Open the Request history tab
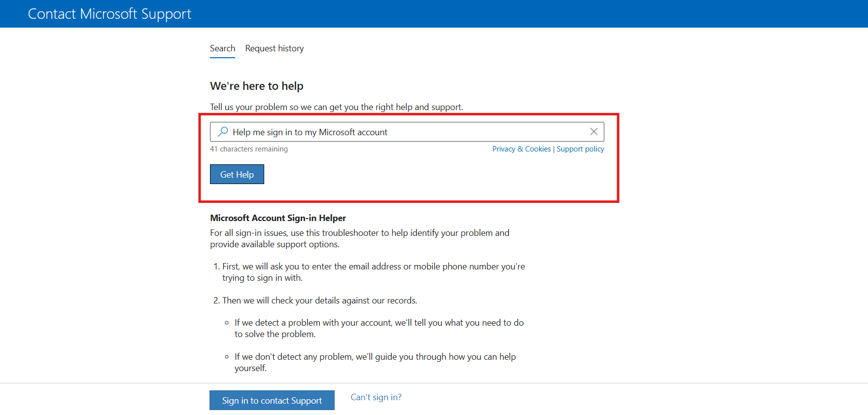This screenshot has width=868, height=415. [x=275, y=48]
